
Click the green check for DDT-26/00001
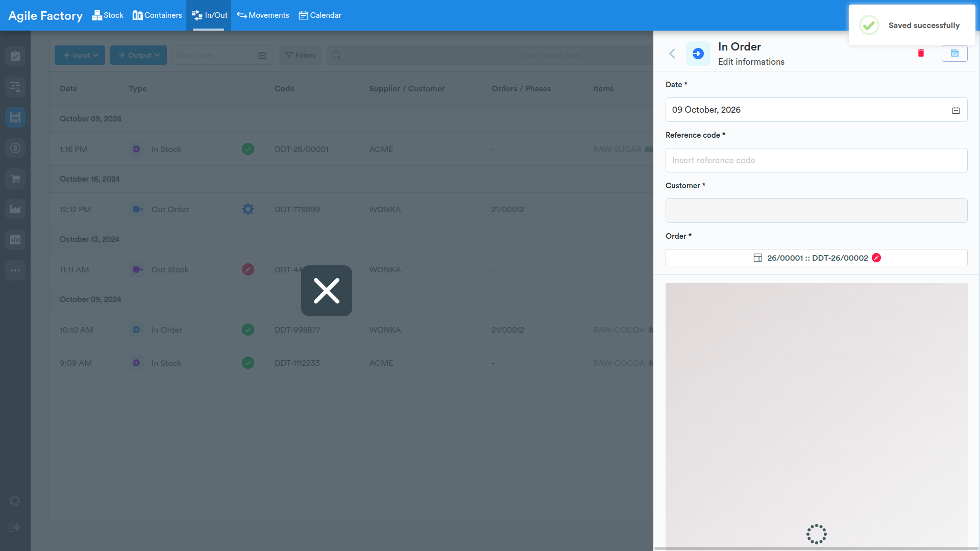coord(248,149)
